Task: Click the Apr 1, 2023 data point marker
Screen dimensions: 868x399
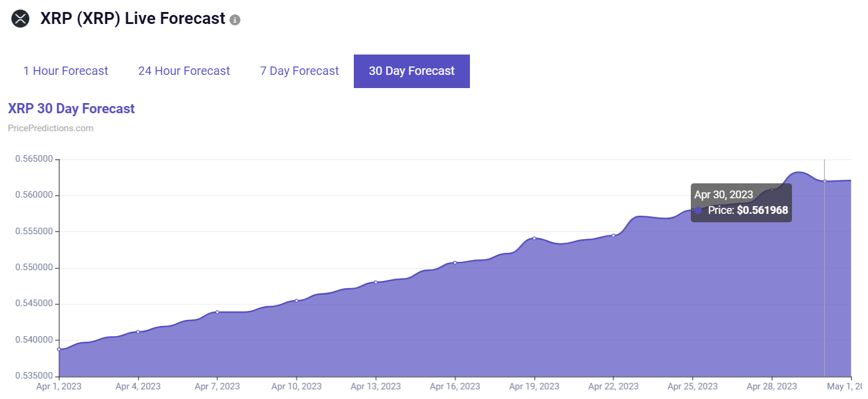Action: 59,349
